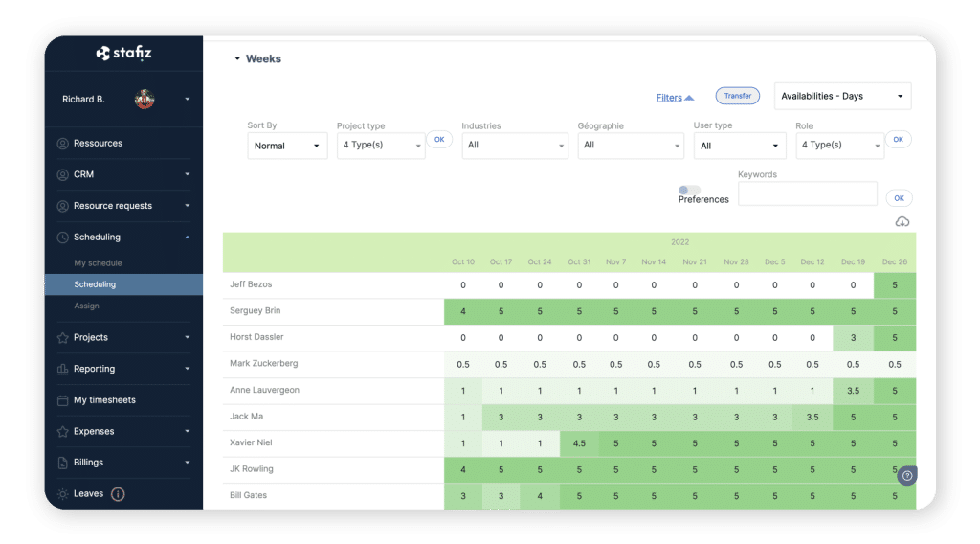Viewport: 980px width, 544px height.
Task: Click the Anne Lauvergeon row name
Action: coord(264,390)
